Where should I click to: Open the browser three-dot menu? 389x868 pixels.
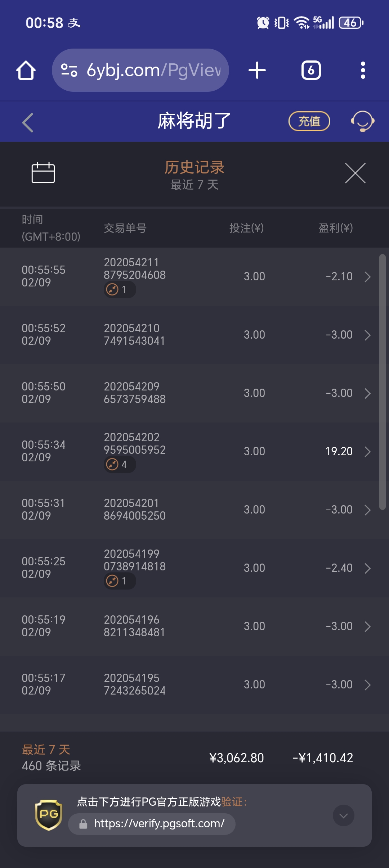click(363, 70)
